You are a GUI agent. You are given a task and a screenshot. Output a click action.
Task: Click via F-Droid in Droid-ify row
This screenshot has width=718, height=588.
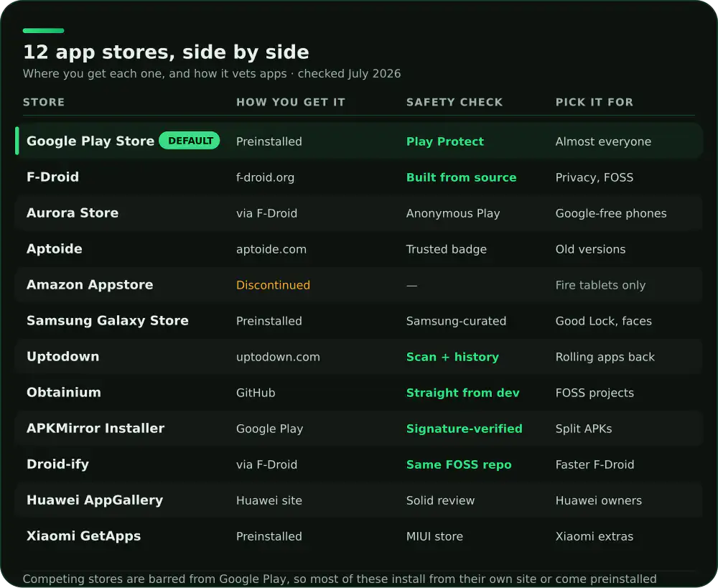tap(266, 465)
